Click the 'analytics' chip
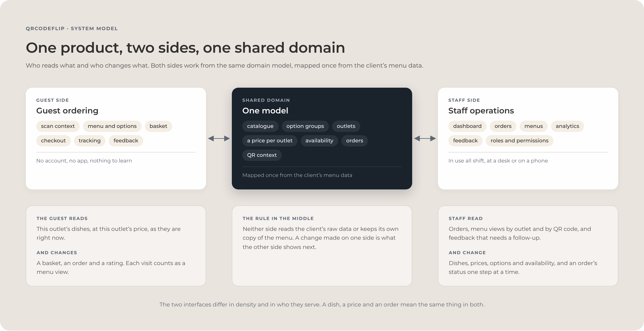 (x=567, y=126)
